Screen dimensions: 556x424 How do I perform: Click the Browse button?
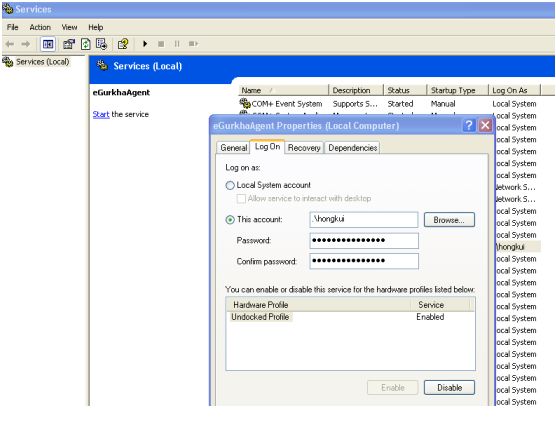pos(449,220)
